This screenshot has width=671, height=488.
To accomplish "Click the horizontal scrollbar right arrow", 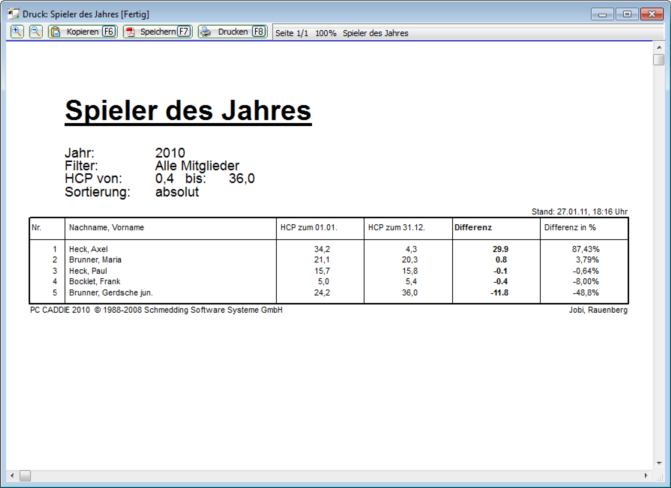I will click(646, 475).
